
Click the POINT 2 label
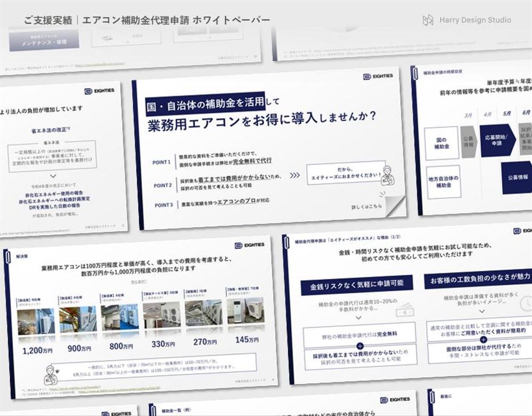click(163, 185)
